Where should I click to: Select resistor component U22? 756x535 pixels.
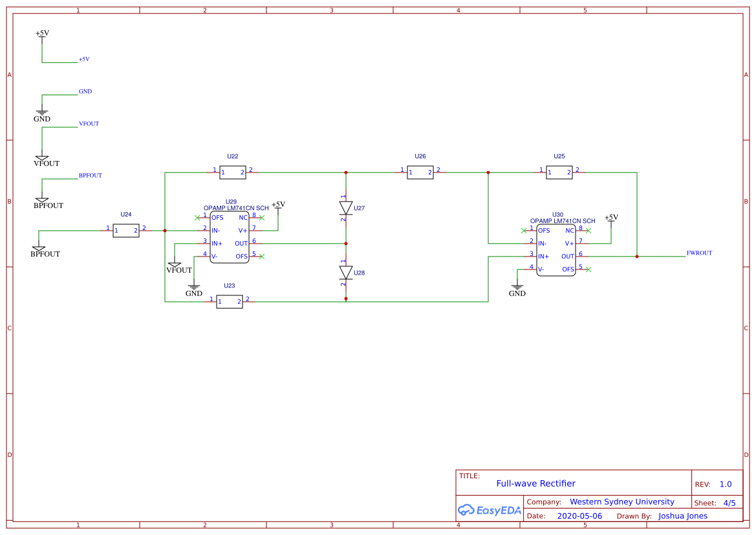point(232,173)
